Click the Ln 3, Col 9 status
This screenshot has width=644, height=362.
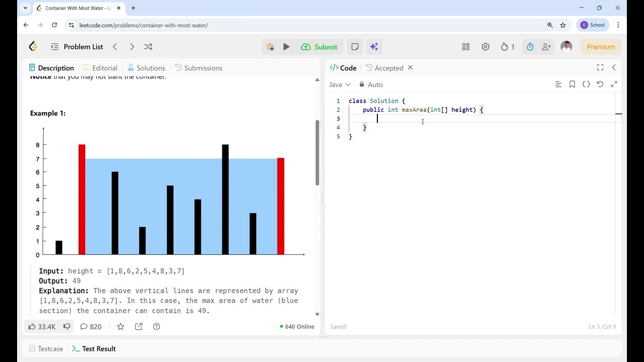point(602,326)
